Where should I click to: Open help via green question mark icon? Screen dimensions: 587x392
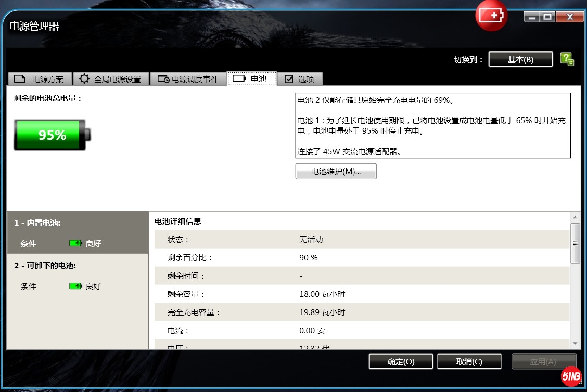coord(567,59)
